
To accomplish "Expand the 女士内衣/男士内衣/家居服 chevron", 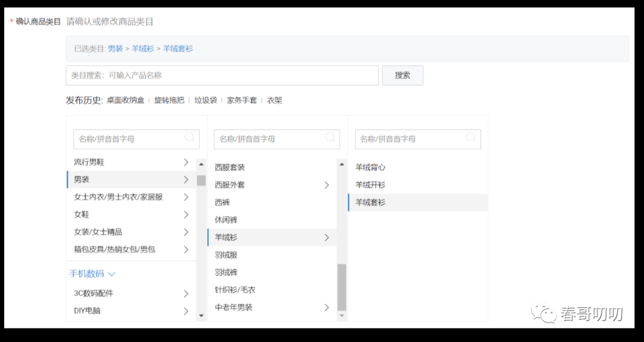I will (186, 197).
